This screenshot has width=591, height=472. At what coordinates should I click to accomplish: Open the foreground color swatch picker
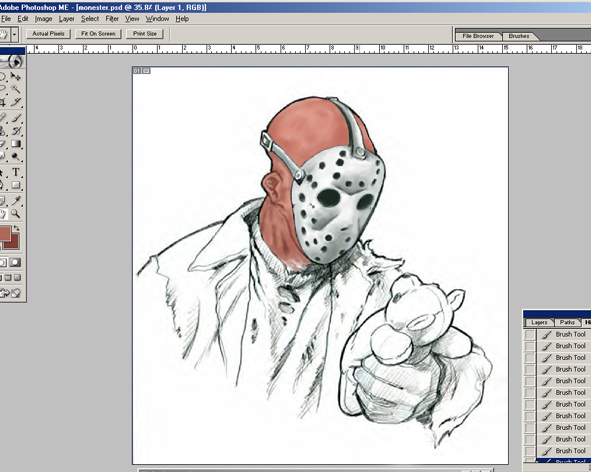(5, 233)
